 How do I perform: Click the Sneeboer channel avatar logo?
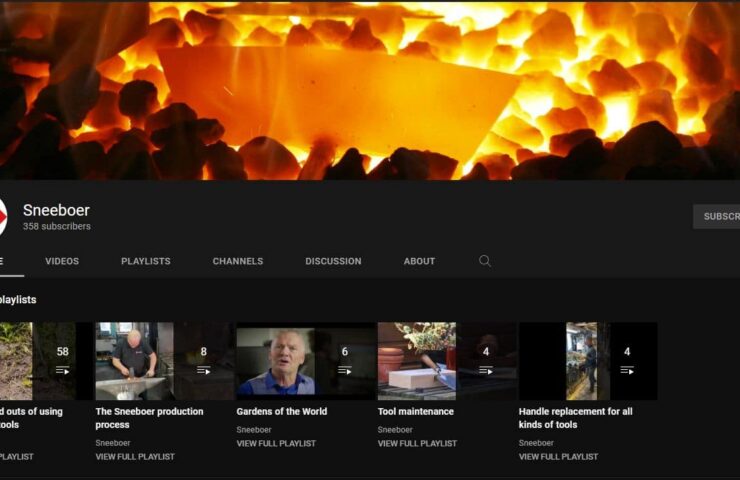click(3, 217)
